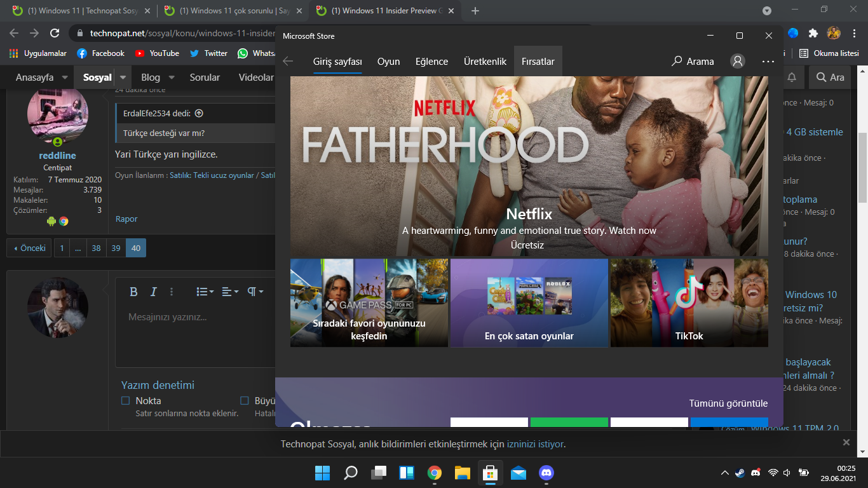Expand the Blog menu dropdown arrow

(171, 78)
